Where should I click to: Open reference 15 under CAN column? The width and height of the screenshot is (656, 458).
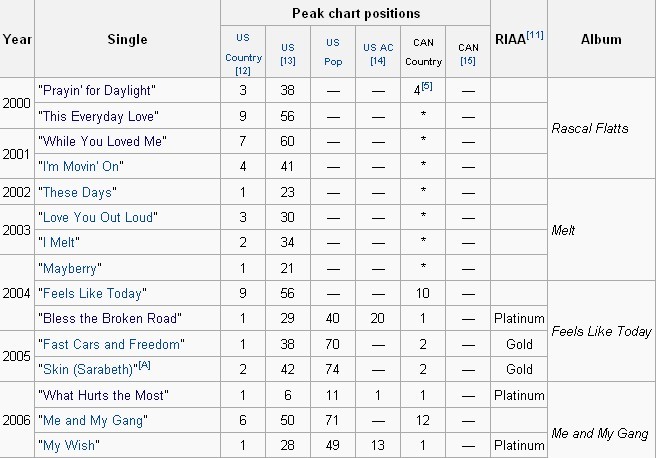coord(468,61)
